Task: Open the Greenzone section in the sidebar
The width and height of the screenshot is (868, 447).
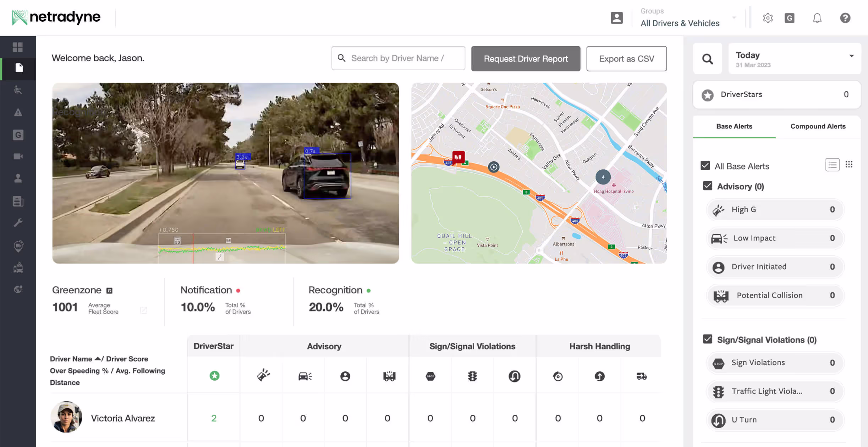Action: [18, 135]
